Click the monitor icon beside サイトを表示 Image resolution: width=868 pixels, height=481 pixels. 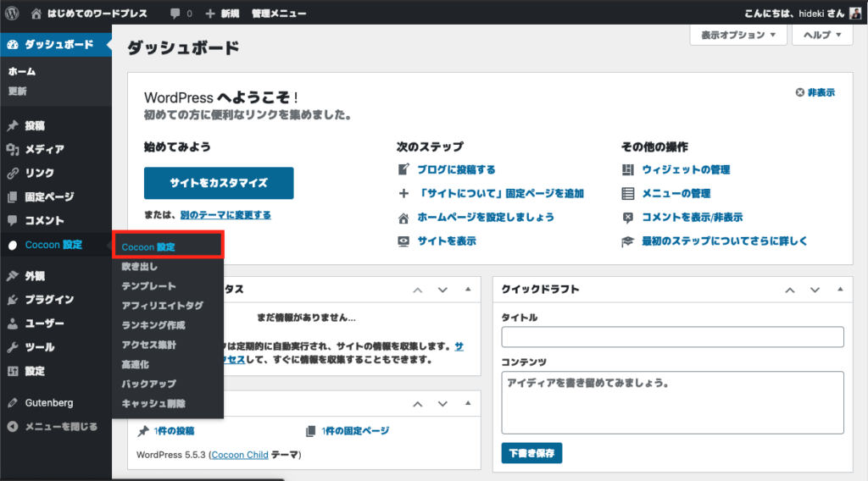click(x=403, y=241)
